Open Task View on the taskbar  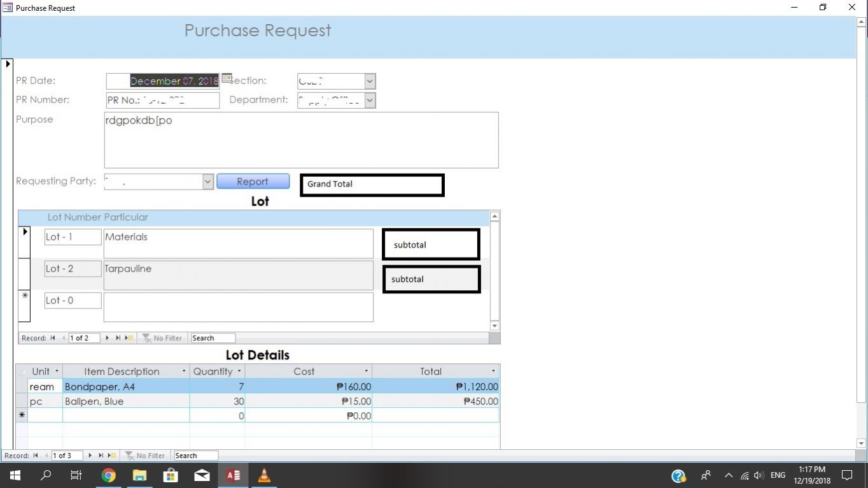click(76, 475)
